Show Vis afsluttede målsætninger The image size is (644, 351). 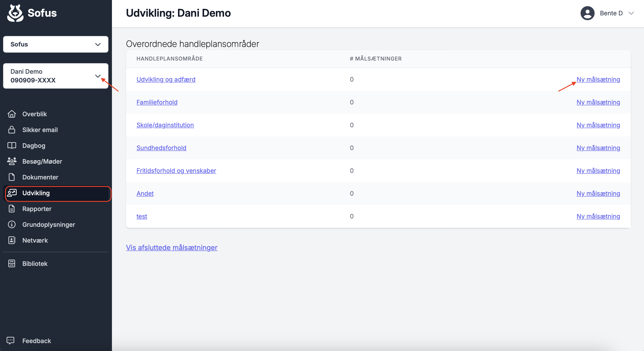click(x=171, y=247)
